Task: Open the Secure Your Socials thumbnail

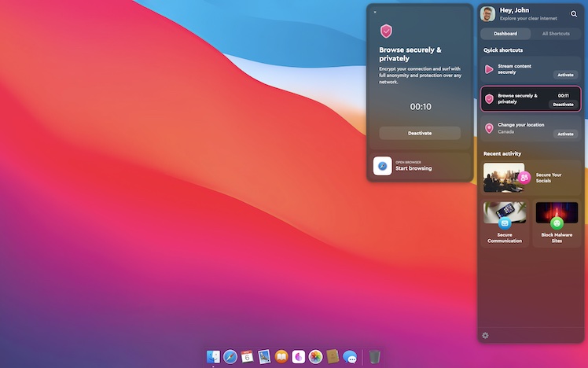Action: [504, 177]
